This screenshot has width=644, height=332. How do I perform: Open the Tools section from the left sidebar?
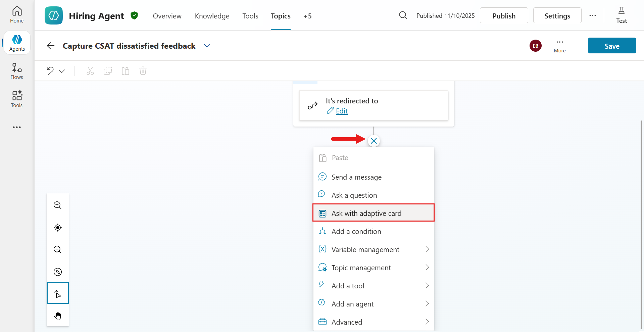[x=16, y=98]
